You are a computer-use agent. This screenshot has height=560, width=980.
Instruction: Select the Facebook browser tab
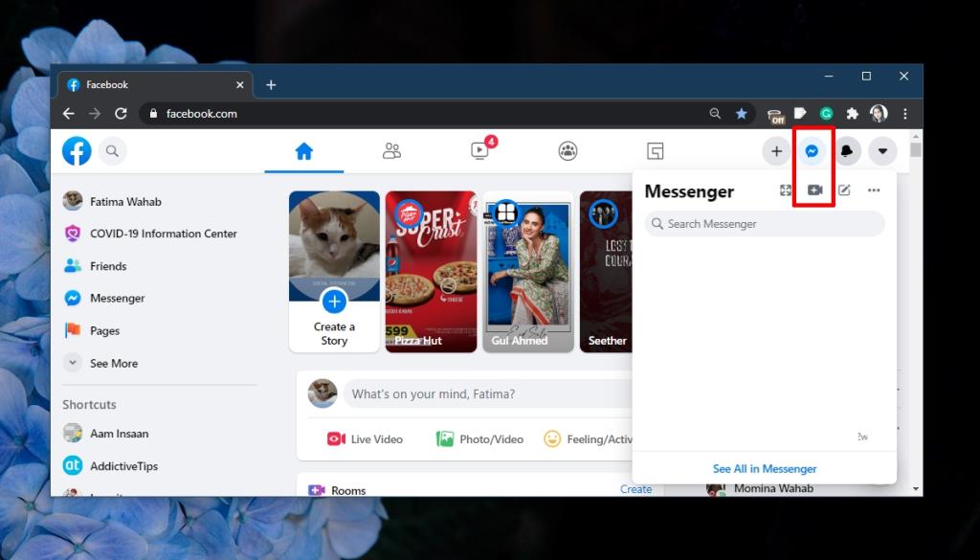tap(105, 84)
